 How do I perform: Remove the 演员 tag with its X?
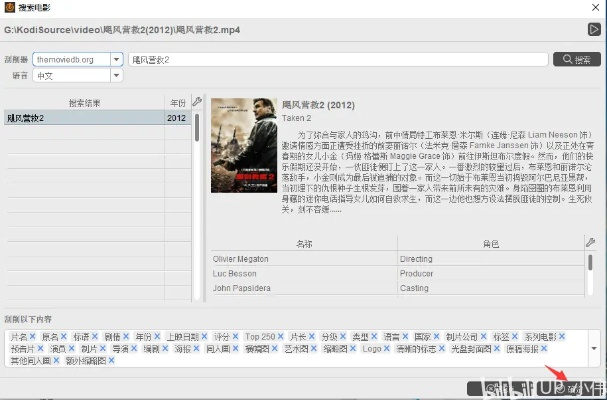(x=72, y=348)
